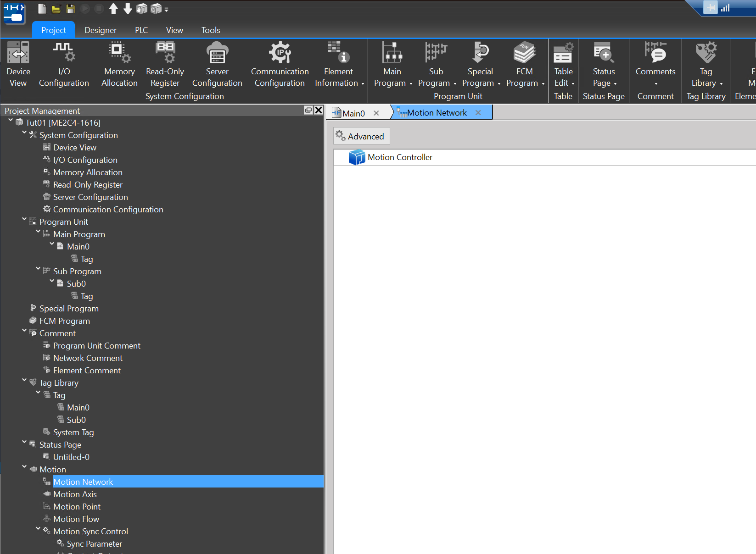This screenshot has height=554, width=756.
Task: Collapse the Motion Sync Control node
Action: pos(38,529)
